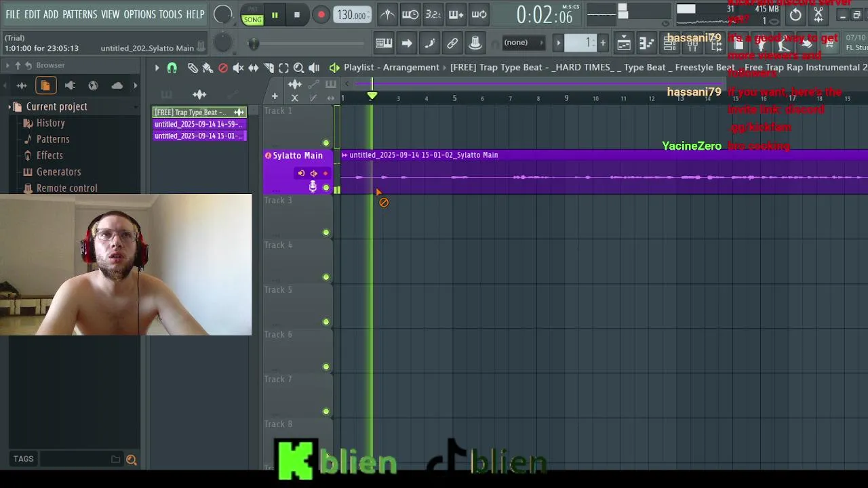Image resolution: width=868 pixels, height=488 pixels.
Task: Select the Slice tool in playlist toolbar
Action: [269, 68]
